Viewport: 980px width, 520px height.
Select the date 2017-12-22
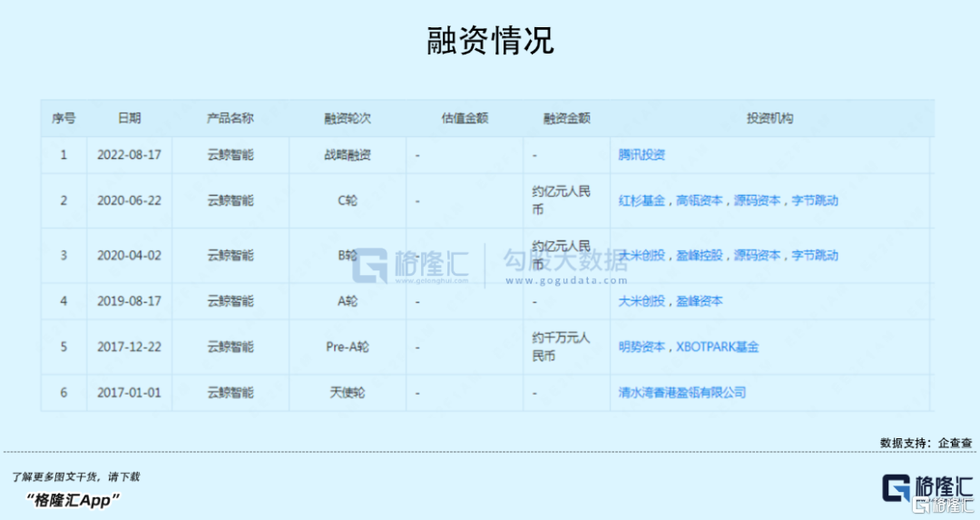[x=130, y=347]
